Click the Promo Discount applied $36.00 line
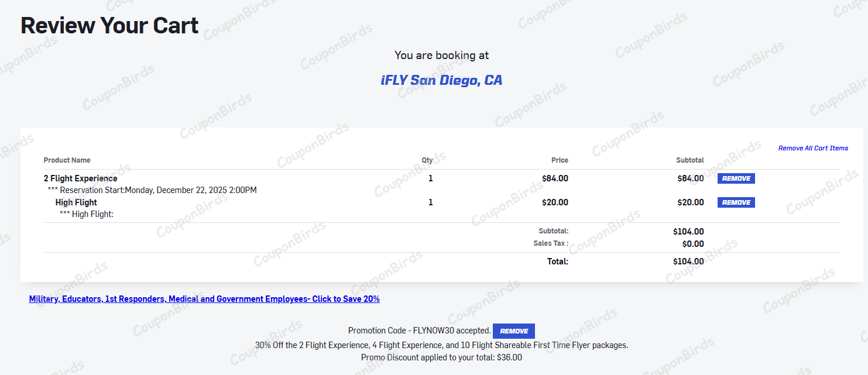The height and width of the screenshot is (375, 868). [x=441, y=357]
